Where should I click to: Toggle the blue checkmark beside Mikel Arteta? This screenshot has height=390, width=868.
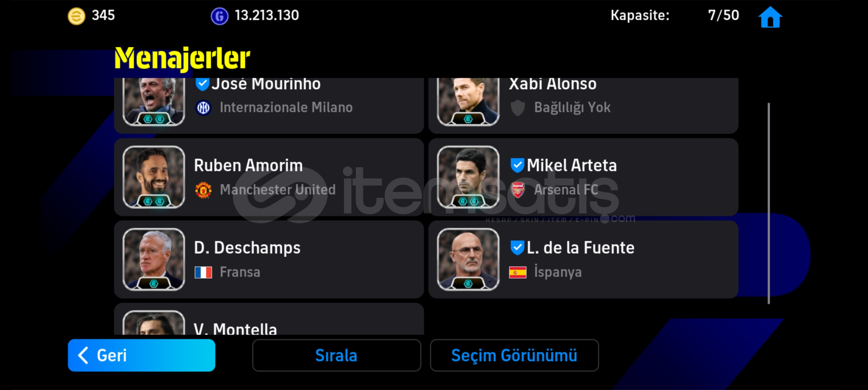(x=517, y=165)
